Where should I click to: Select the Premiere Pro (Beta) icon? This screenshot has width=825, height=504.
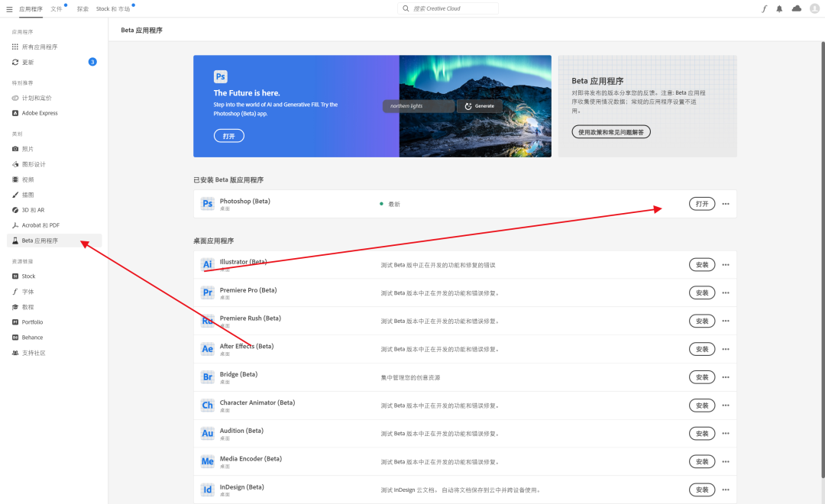click(207, 292)
